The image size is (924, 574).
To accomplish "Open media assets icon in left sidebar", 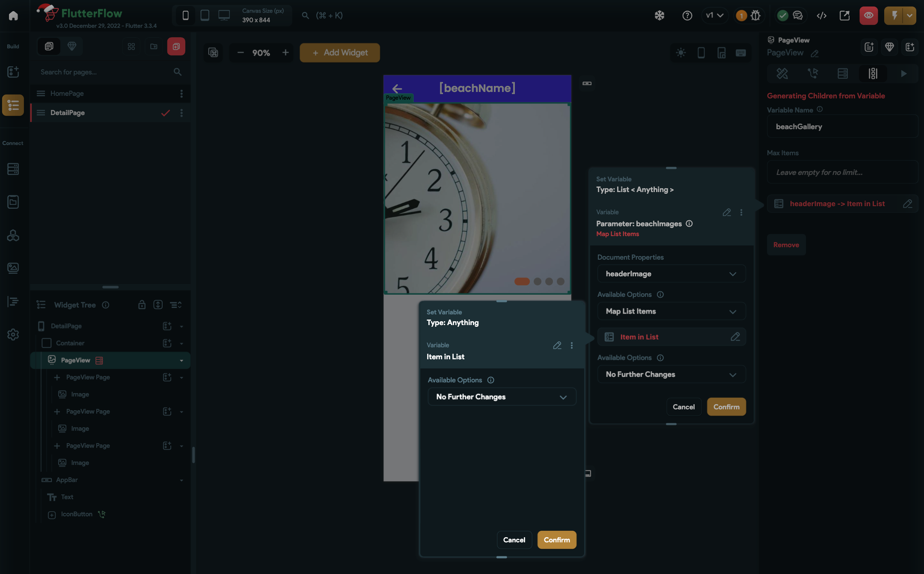I will [x=13, y=268].
